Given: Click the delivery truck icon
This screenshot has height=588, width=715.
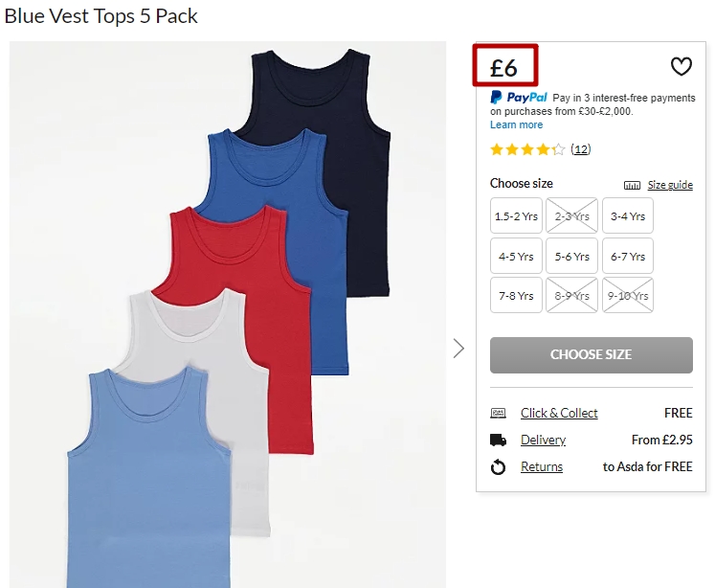Looking at the screenshot, I should [x=498, y=441].
